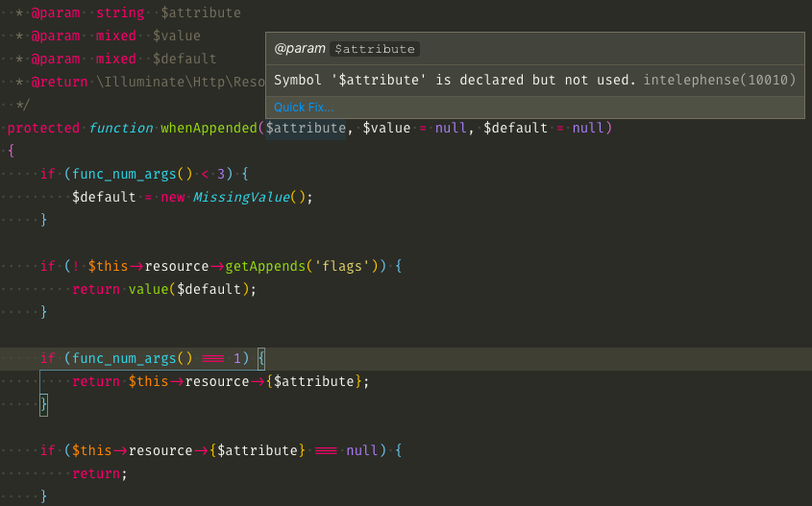Click the @return docblock line
Screen dimensions: 812x506
click(140, 82)
